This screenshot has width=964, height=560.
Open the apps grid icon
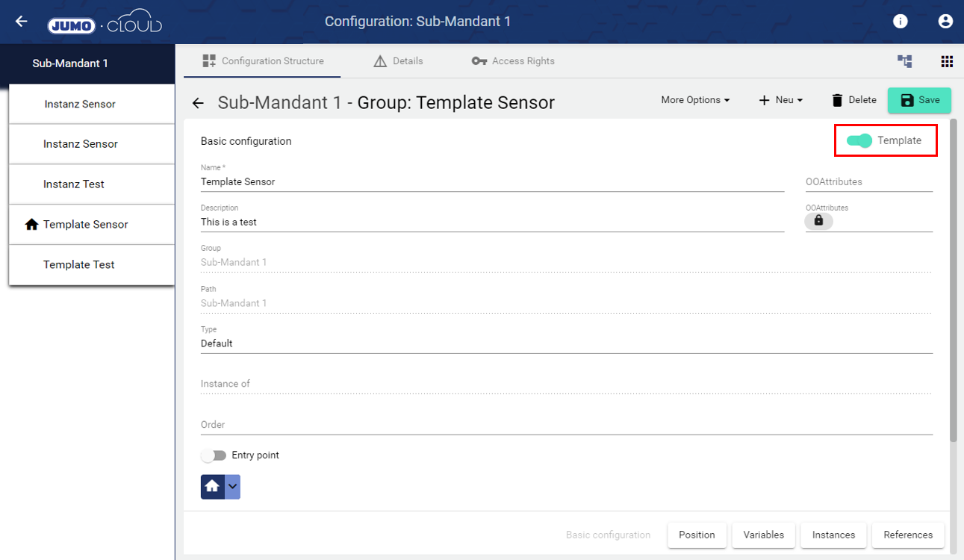point(947,61)
